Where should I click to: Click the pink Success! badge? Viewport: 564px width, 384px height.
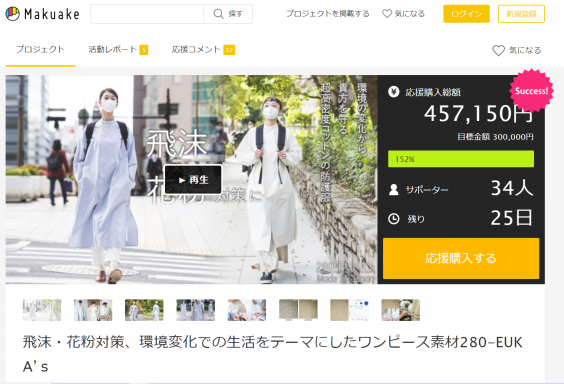click(x=531, y=91)
